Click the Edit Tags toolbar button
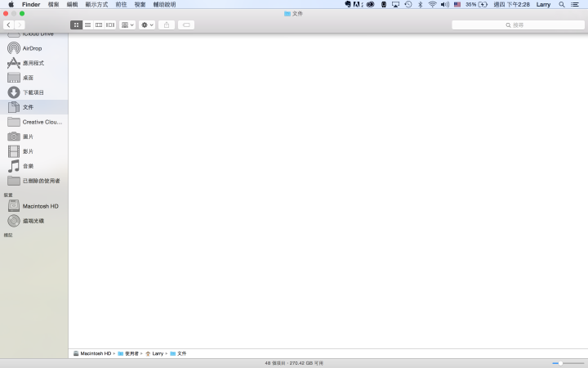This screenshot has height=368, width=588. point(186,25)
